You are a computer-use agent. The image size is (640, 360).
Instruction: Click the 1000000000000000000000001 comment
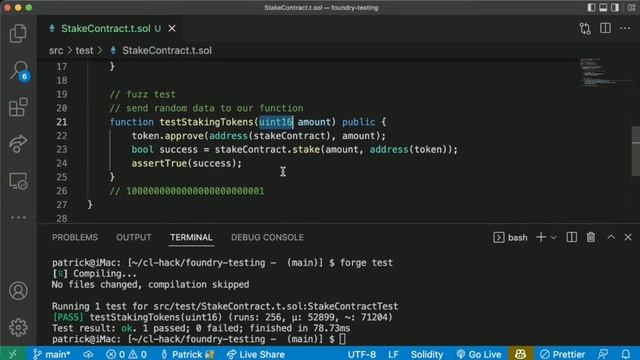[187, 191]
